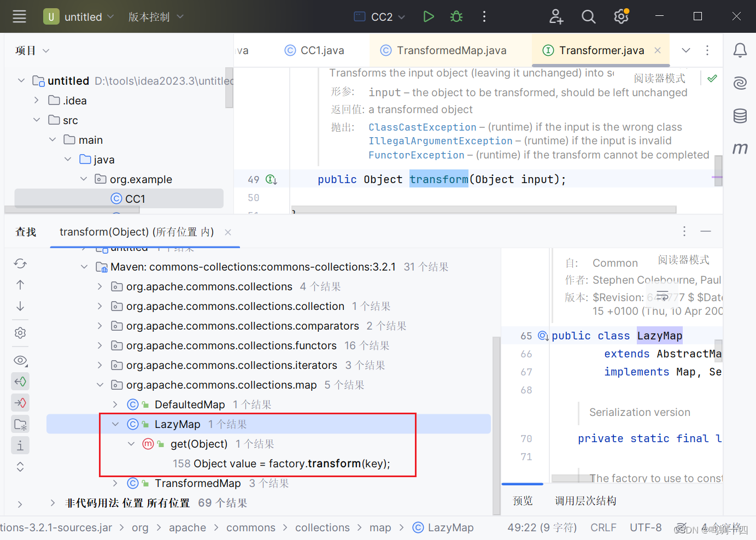Open AI Assistant spiral tool window
The width and height of the screenshot is (756, 540).
coord(740,83)
